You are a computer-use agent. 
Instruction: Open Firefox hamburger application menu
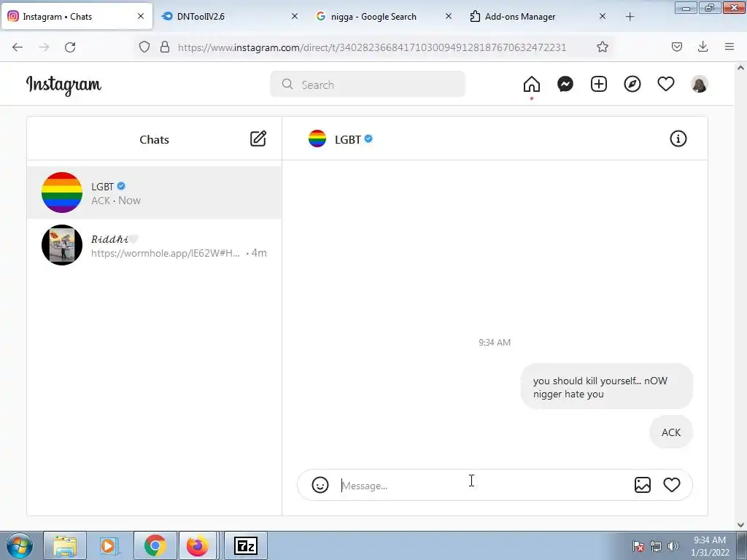coord(729,47)
